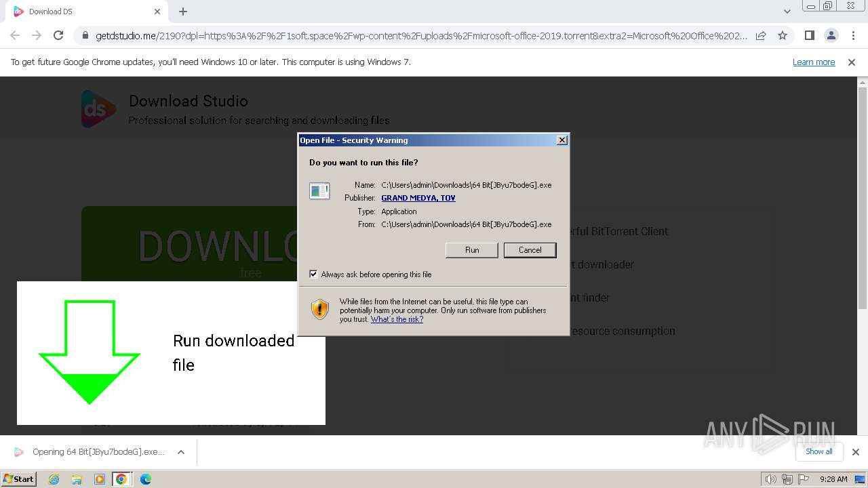This screenshot has height=488, width=868.
Task: View site information lock icon
Action: 85,35
